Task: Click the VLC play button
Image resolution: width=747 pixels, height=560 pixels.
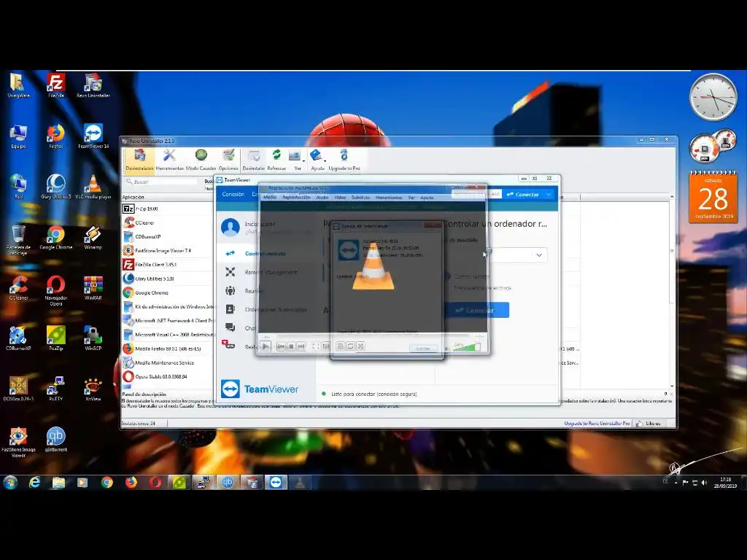Action: click(266, 346)
